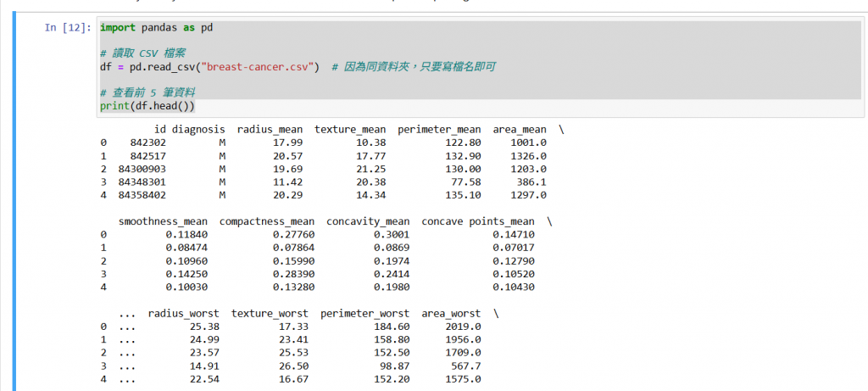Click the import pandas code line
Viewport: 868px width, 391px height.
tap(157, 27)
